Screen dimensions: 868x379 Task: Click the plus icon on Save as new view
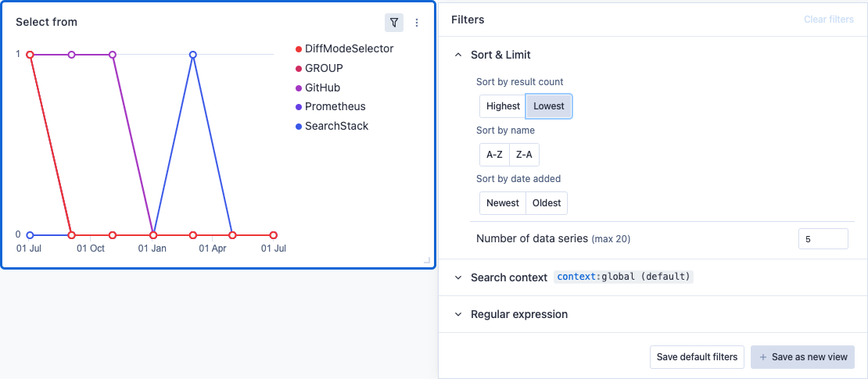click(763, 357)
